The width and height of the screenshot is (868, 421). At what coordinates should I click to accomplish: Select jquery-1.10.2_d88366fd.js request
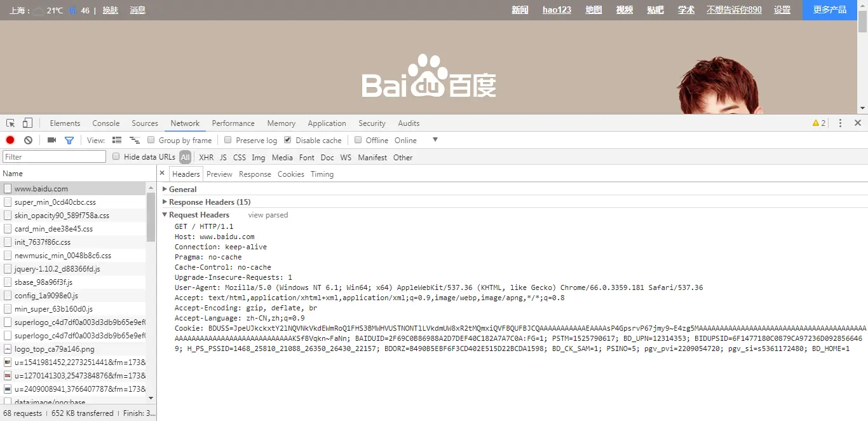(73, 269)
